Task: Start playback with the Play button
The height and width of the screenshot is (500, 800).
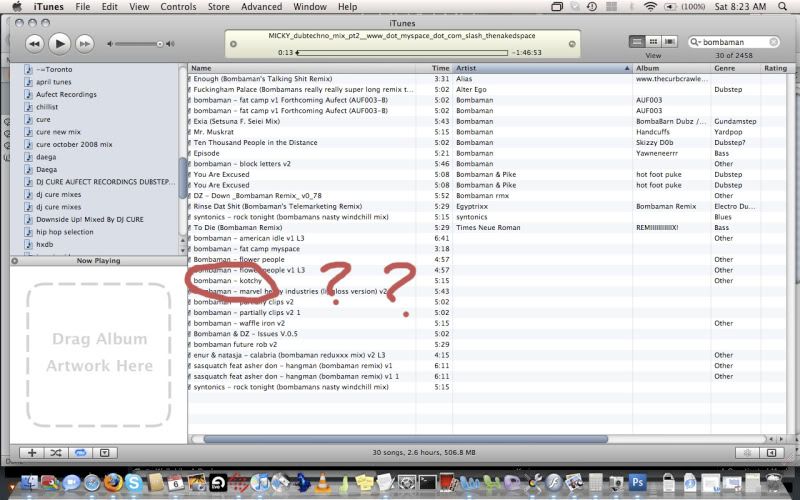Action: pyautogui.click(x=60, y=44)
